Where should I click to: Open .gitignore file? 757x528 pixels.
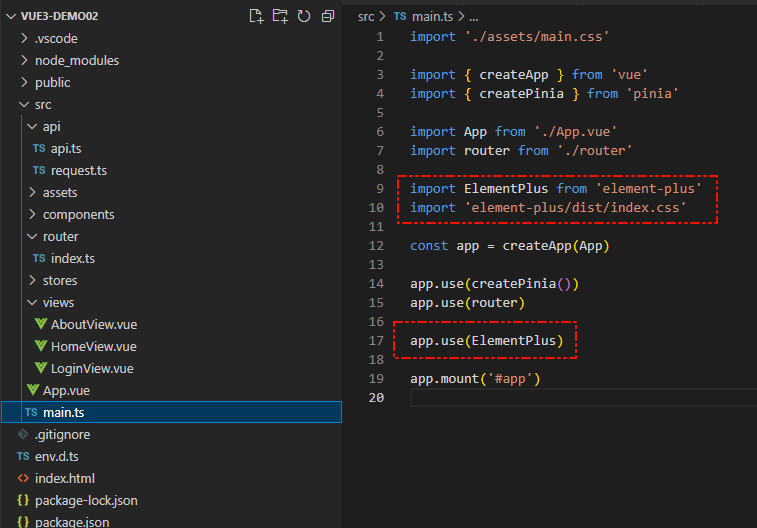[x=62, y=435]
